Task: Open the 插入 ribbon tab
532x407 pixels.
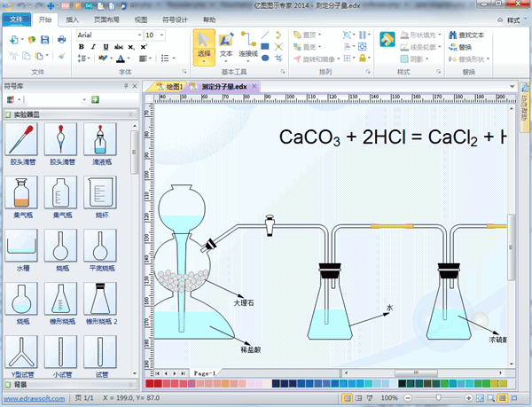Action: click(72, 18)
